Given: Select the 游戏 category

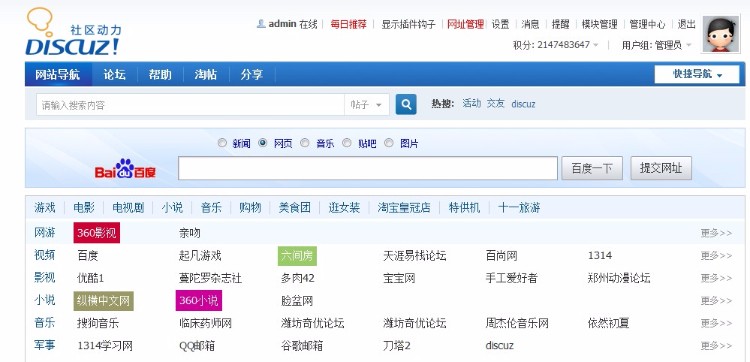Looking at the screenshot, I should click(45, 208).
